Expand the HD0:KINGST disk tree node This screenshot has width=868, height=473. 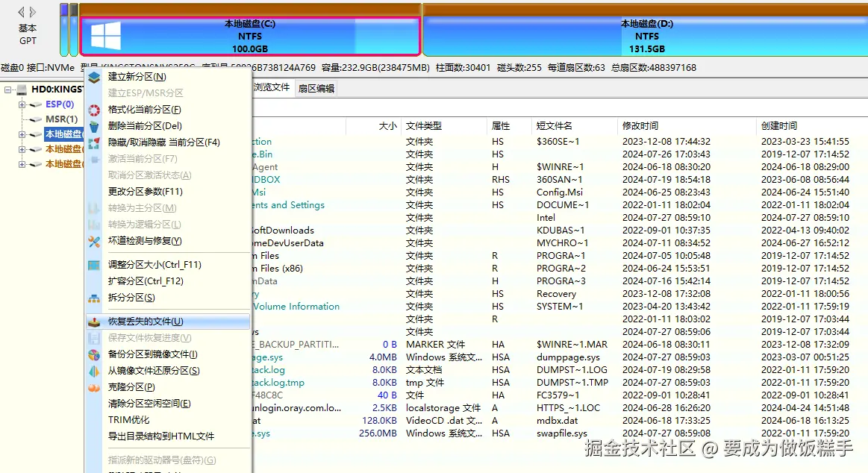8,90
